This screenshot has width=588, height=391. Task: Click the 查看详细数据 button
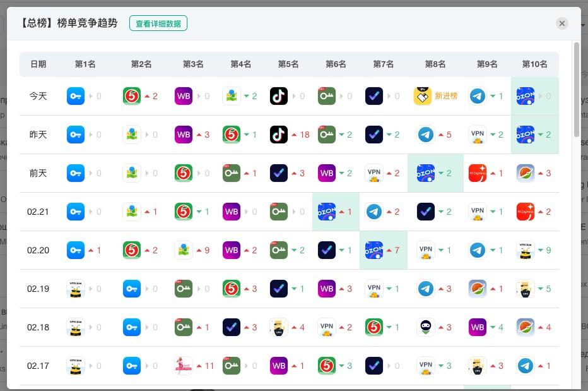click(158, 23)
